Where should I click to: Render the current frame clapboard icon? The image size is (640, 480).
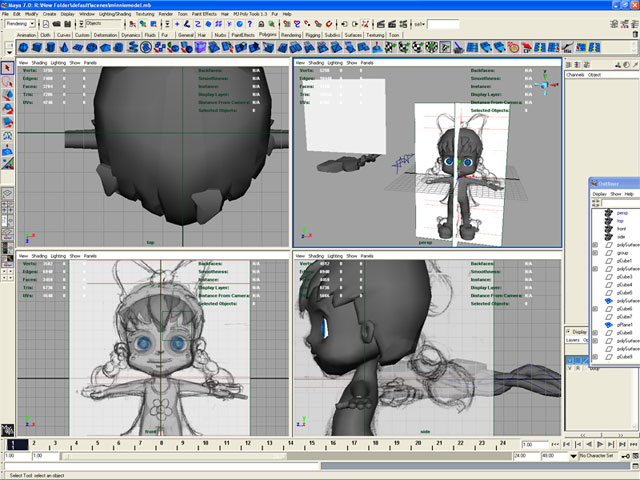point(380,24)
